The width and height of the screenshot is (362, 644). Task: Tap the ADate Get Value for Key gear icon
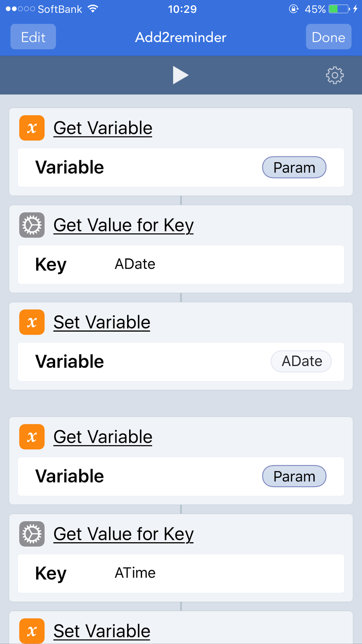[32, 225]
